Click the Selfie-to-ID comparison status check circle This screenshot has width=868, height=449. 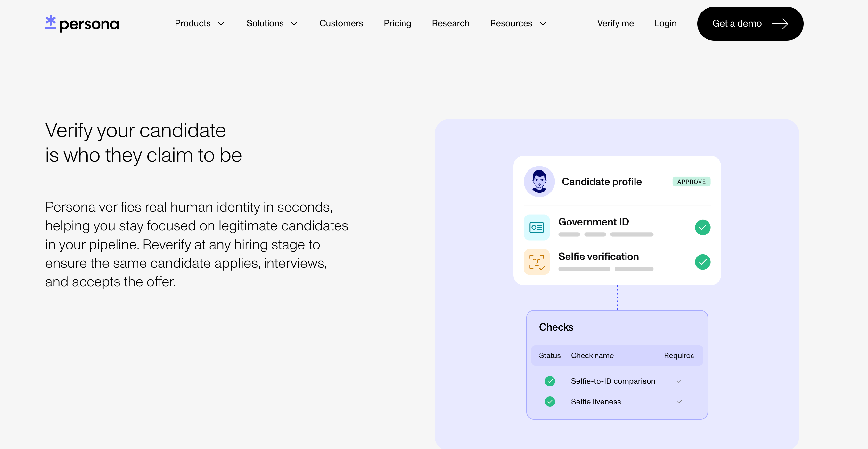coord(550,381)
